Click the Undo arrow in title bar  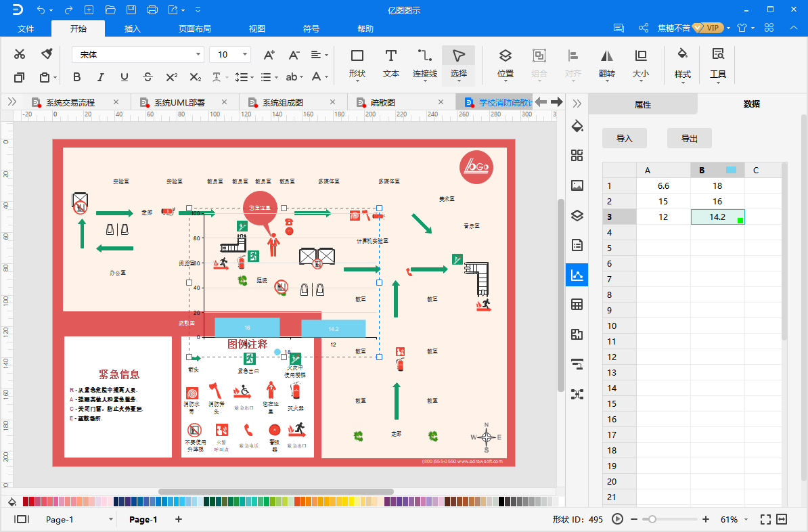click(41, 9)
